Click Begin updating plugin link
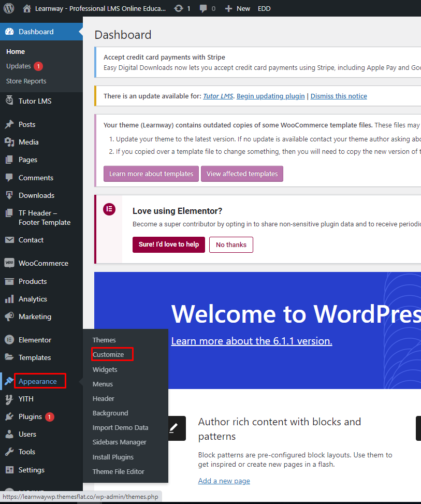Image resolution: width=421 pixels, height=504 pixels. click(x=271, y=96)
